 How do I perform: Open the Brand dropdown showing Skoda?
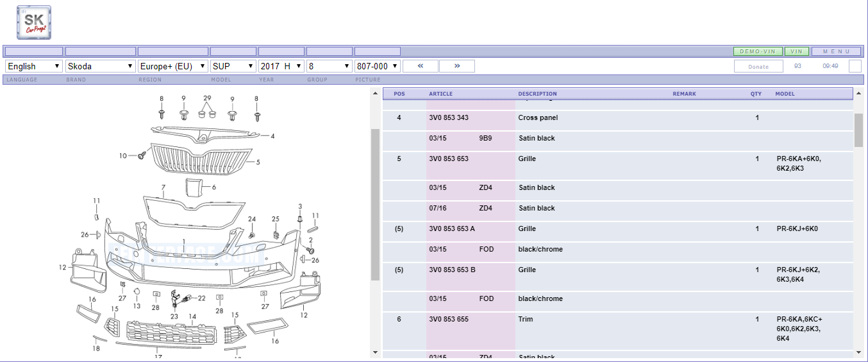[101, 66]
